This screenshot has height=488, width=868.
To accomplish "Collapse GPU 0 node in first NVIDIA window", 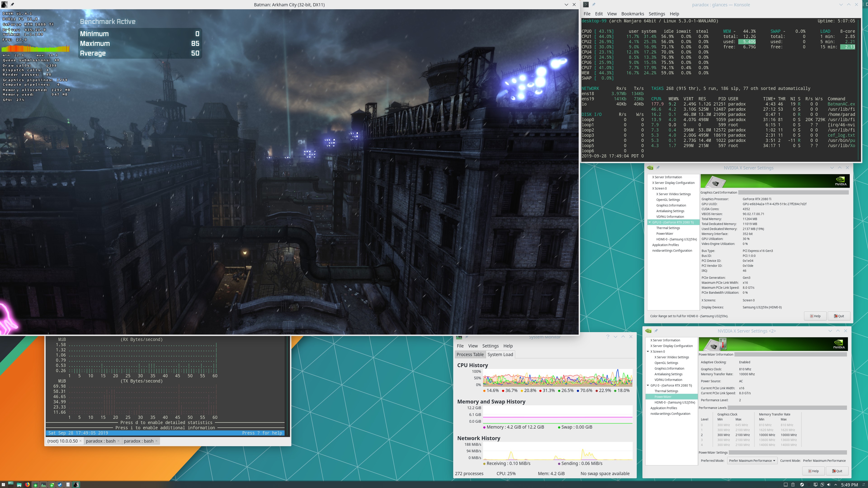I will pyautogui.click(x=650, y=222).
